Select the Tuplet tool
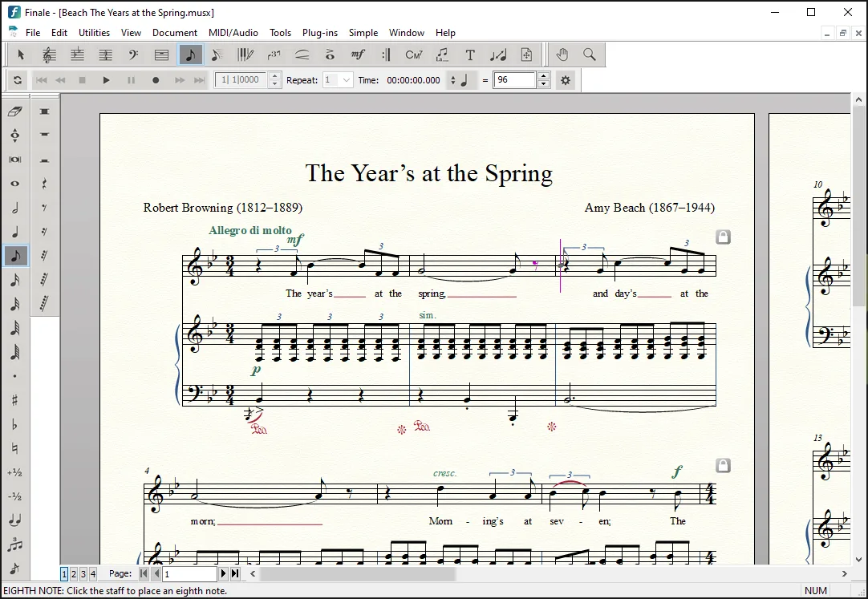 pyautogui.click(x=274, y=55)
